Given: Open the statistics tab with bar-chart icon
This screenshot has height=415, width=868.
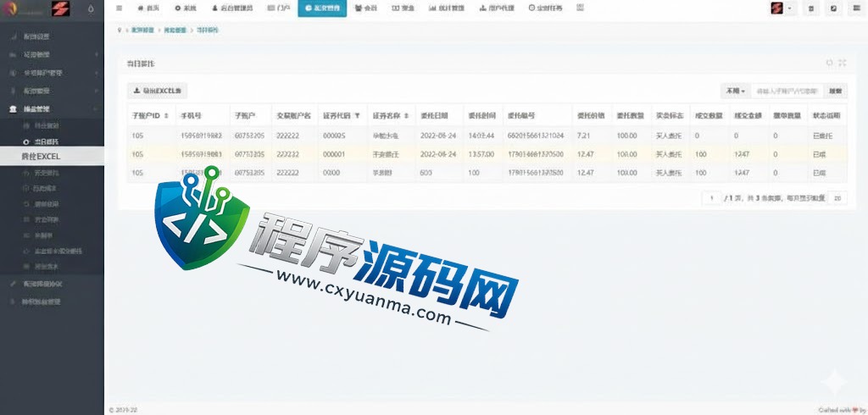Looking at the screenshot, I should tap(447, 8).
